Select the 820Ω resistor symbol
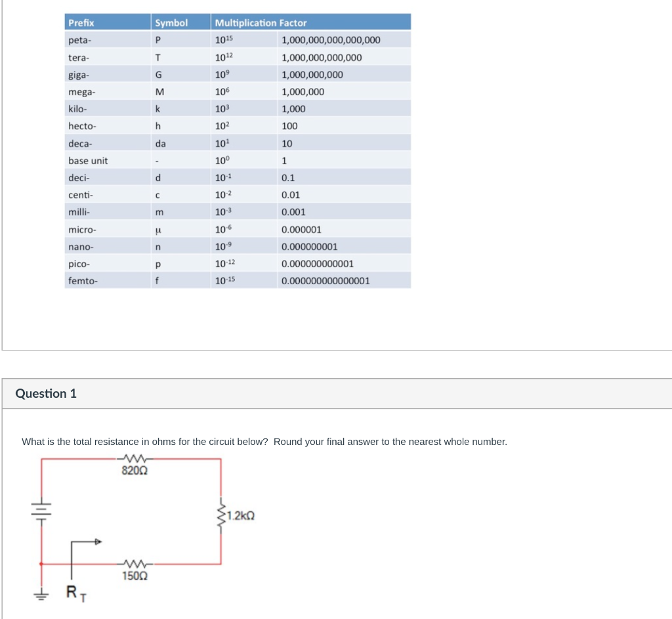Screen dimensions: 672x619 (135, 460)
